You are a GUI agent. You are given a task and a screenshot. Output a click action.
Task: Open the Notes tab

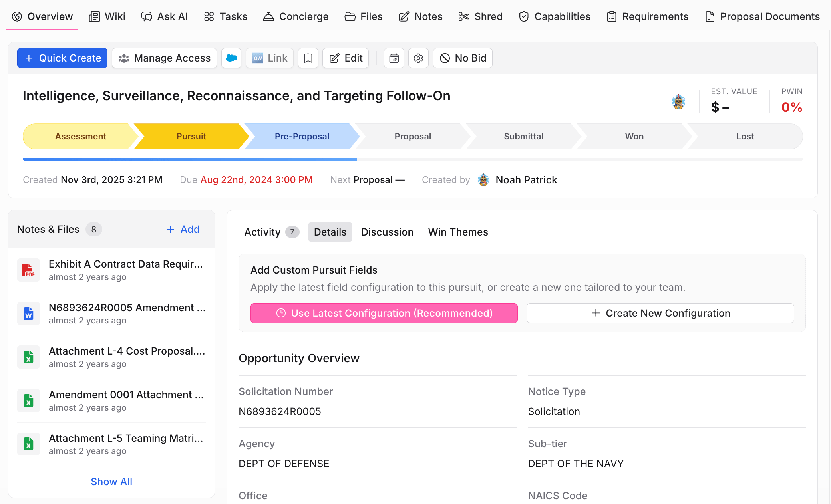[421, 16]
